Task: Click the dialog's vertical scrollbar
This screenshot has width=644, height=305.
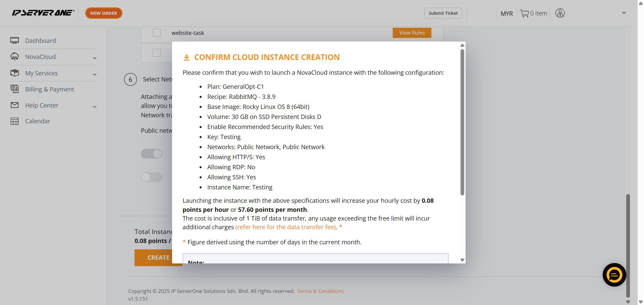Action: point(462,122)
